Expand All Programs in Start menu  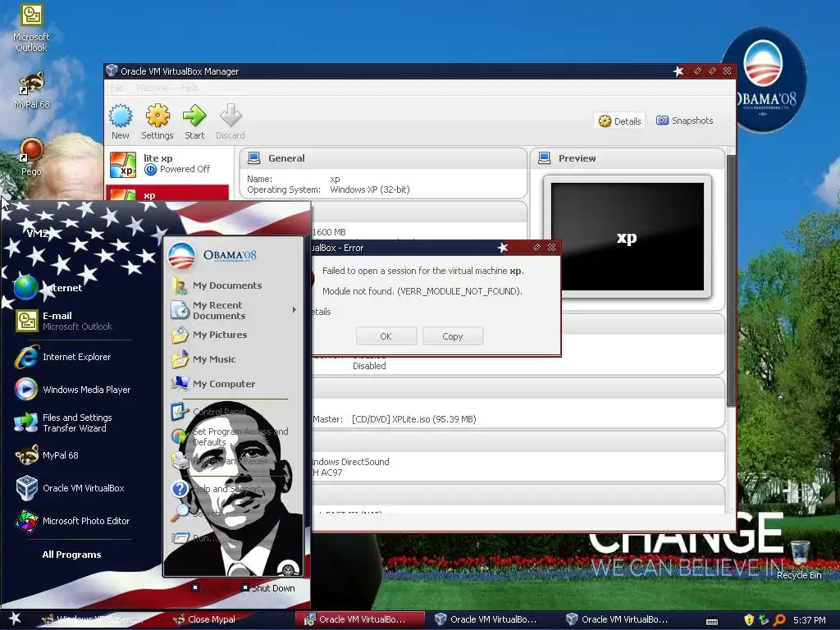pos(71,555)
